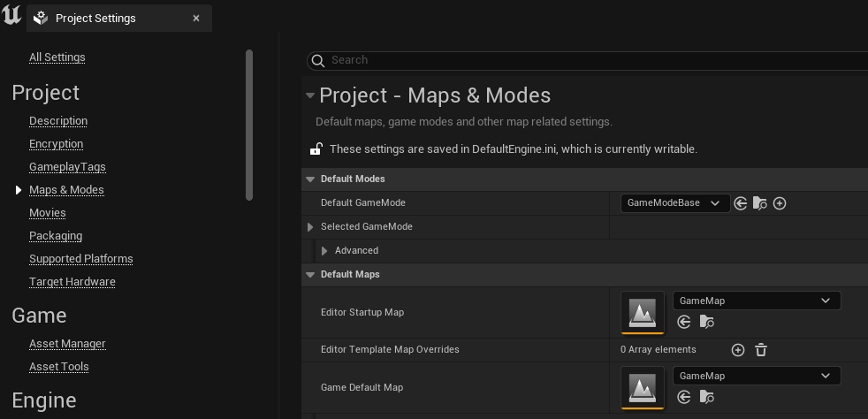Use selected asset for Default GameMode
The height and width of the screenshot is (419, 868).
coord(741,203)
